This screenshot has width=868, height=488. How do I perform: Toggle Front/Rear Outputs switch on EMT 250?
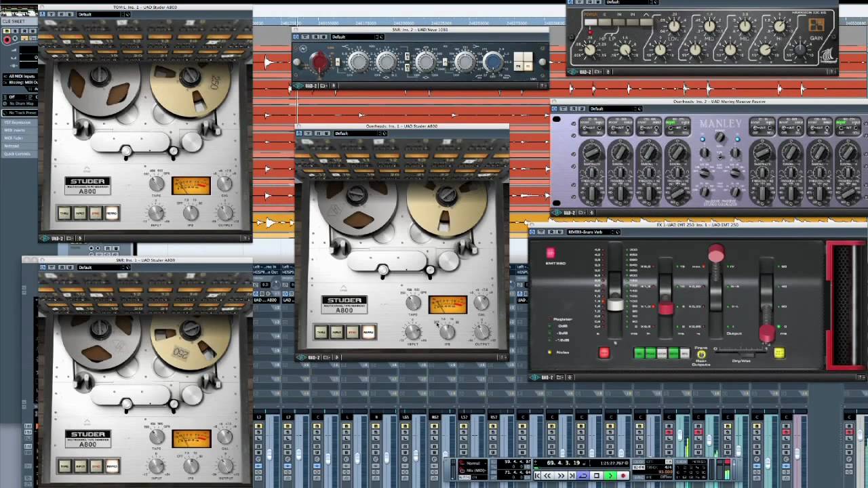point(701,354)
